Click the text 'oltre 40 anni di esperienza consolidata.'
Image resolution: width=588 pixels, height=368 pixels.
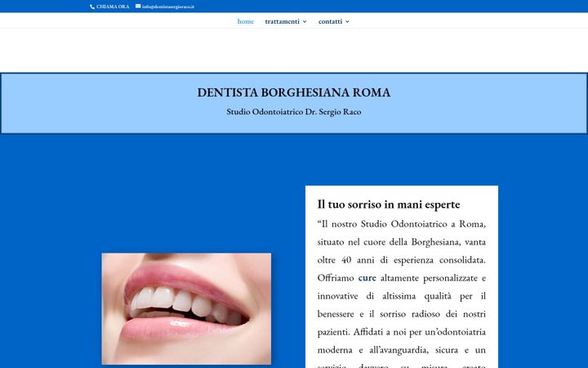click(x=402, y=260)
